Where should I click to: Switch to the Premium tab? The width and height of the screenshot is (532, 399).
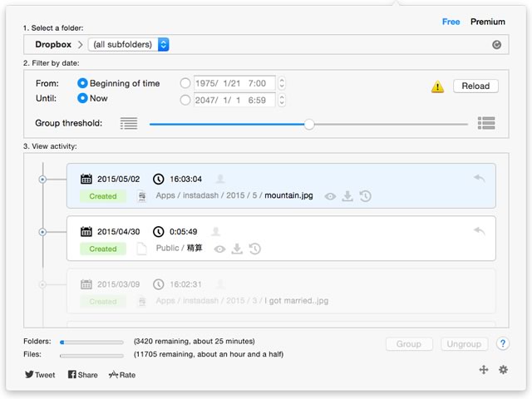pyautogui.click(x=488, y=22)
